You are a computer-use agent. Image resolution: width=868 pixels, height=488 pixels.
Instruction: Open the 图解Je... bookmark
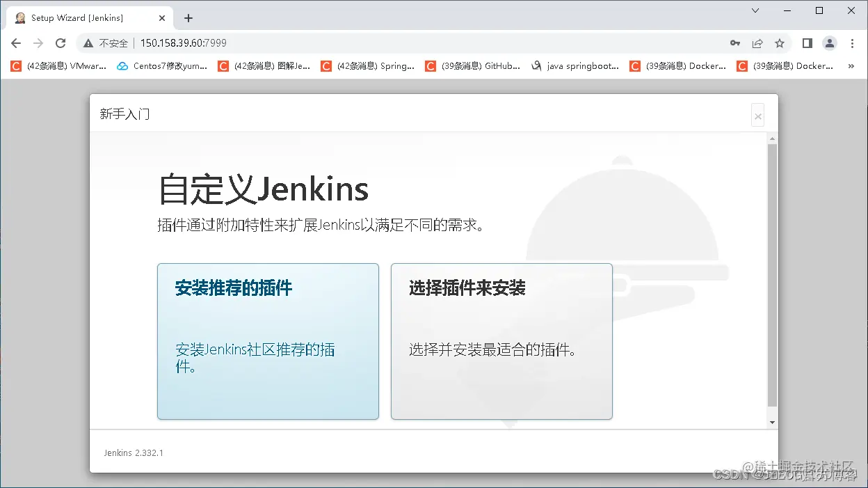(x=264, y=66)
